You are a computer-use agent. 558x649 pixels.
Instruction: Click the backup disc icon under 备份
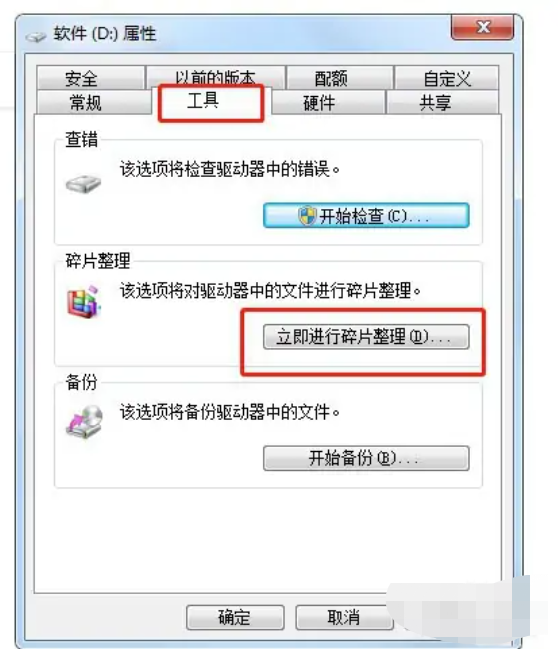pyautogui.click(x=84, y=422)
